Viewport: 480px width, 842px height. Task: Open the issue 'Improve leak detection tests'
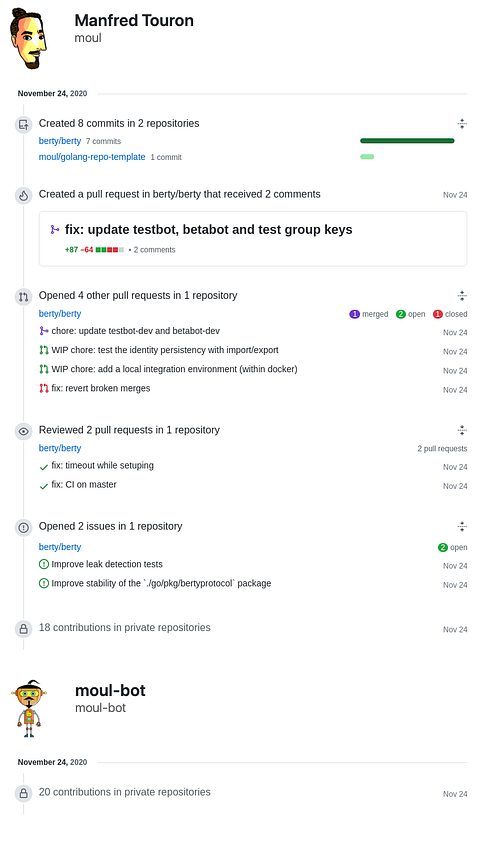coord(107,564)
